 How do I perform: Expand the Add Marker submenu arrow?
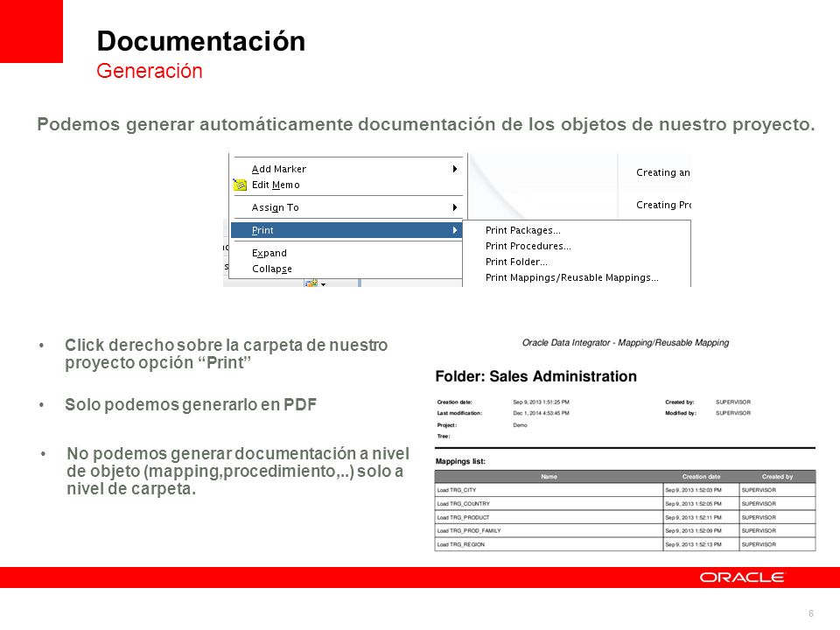tap(454, 169)
